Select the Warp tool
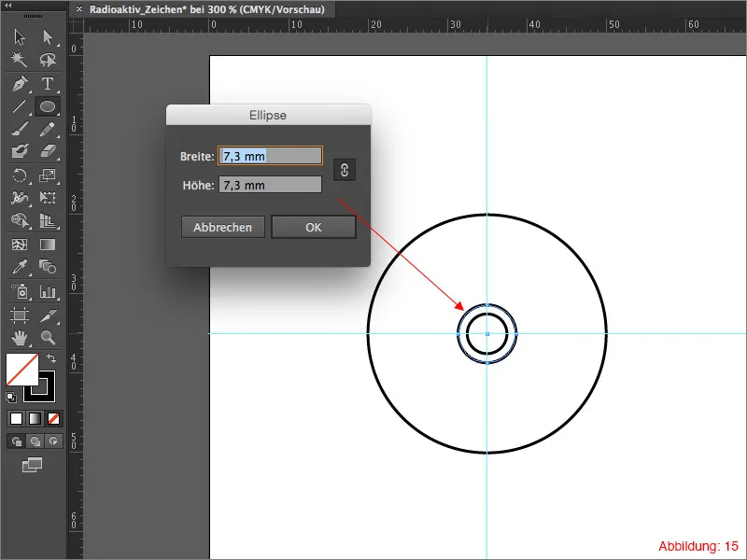 [x=20, y=198]
